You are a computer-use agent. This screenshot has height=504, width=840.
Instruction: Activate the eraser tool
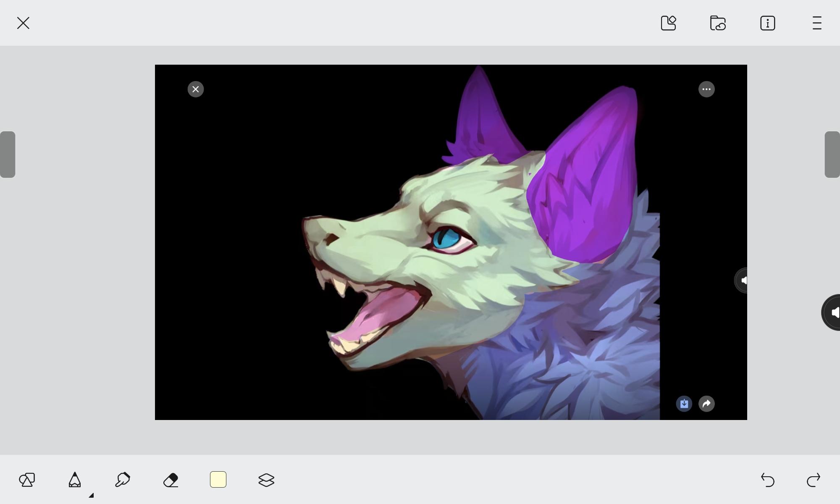tap(171, 480)
